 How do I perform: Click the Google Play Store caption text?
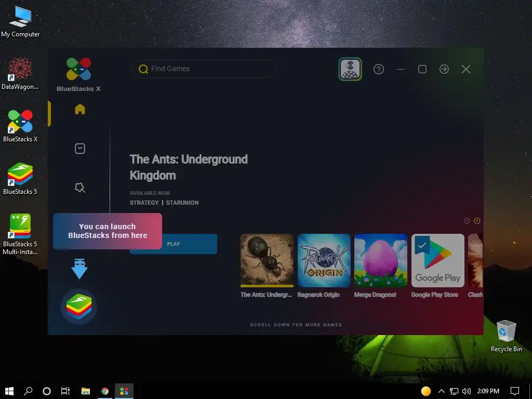[434, 295]
